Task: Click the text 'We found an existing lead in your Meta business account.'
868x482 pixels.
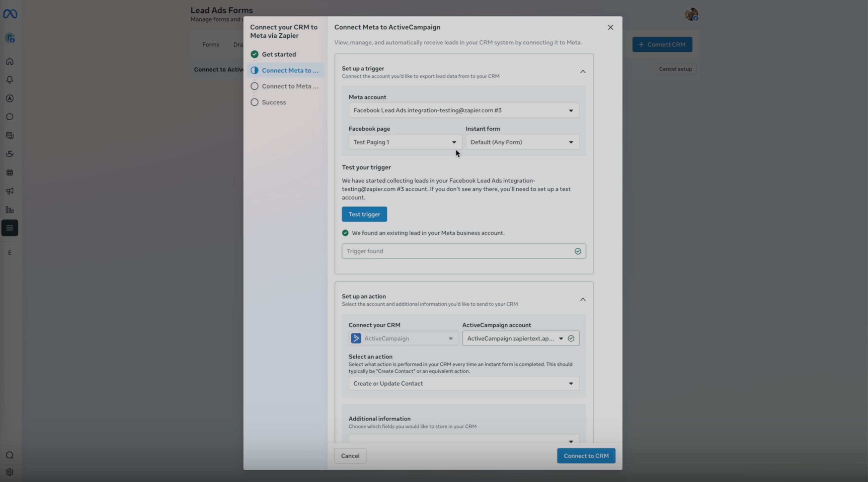Action: coord(428,233)
